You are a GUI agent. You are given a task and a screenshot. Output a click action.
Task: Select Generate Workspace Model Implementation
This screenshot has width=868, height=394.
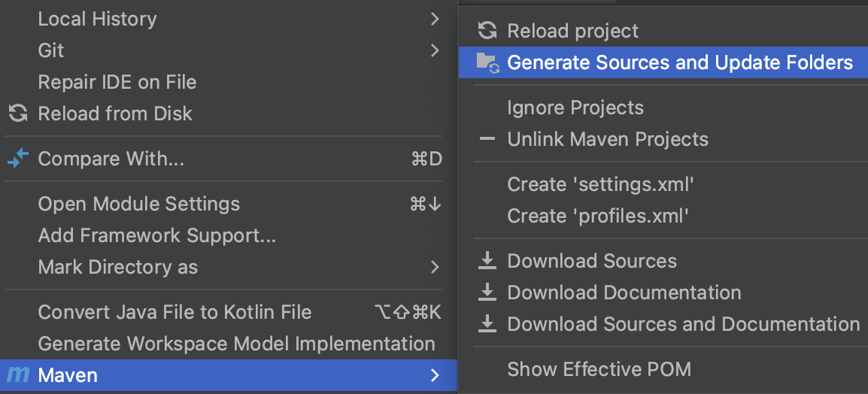pyautogui.click(x=229, y=344)
